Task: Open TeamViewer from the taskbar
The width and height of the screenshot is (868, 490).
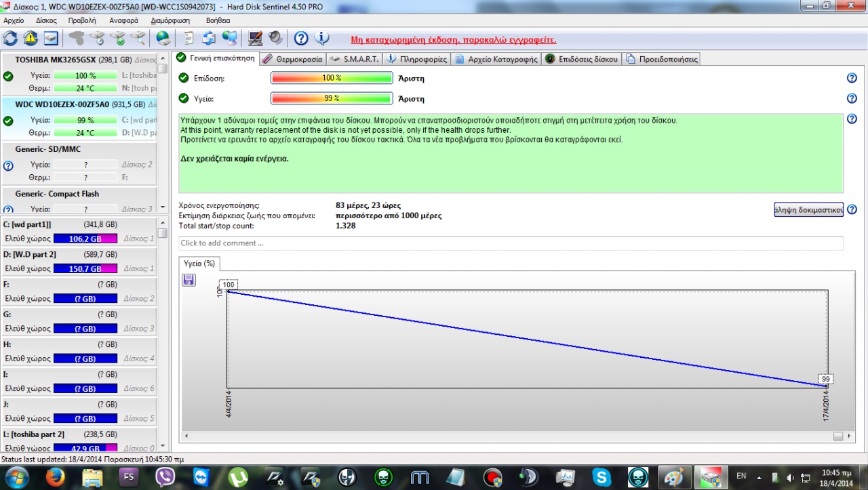Action: pos(201,477)
